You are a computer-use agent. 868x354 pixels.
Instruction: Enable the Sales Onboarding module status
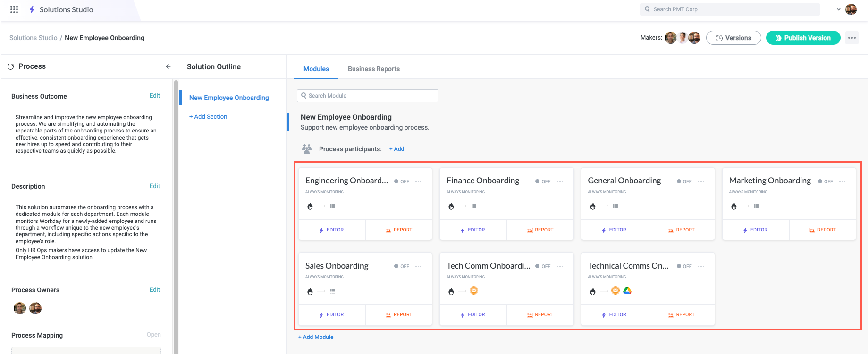[x=402, y=266]
